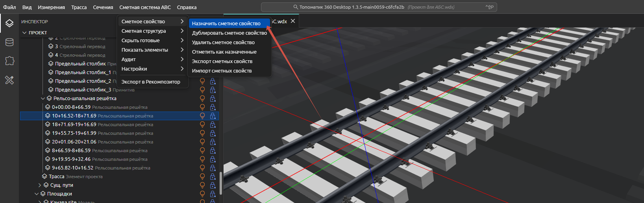Choose Отметить как назначенные

tap(229, 52)
